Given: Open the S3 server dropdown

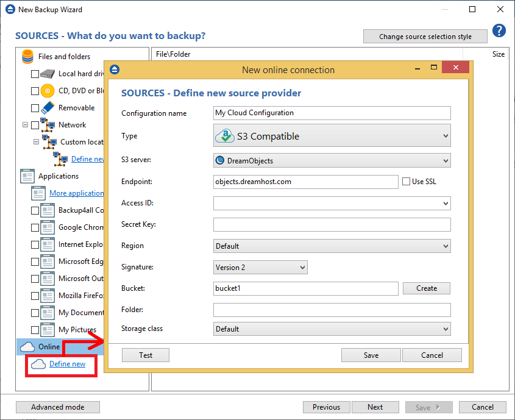Looking at the screenshot, I should click(332, 160).
